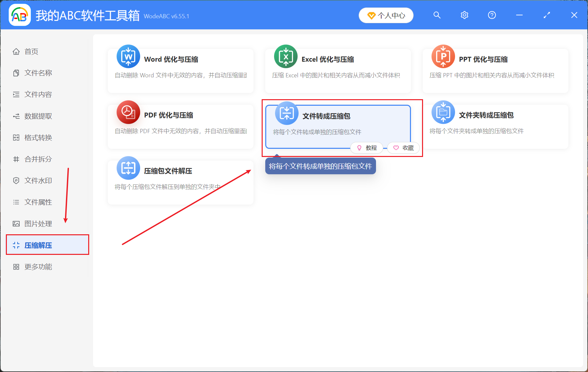588x372 pixels.
Task: Open the Word 优化与压缩 tool icon
Action: tap(128, 56)
